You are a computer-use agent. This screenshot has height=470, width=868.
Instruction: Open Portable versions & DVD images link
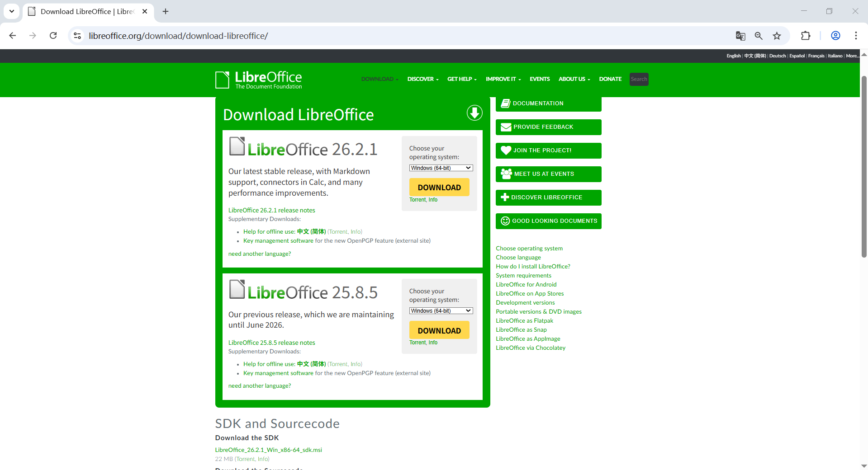point(539,312)
